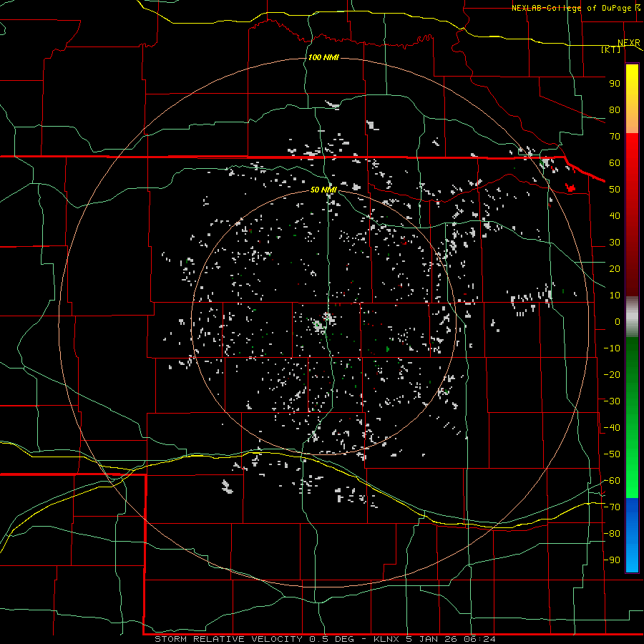Click the "KLNX" station identifier in the caption
This screenshot has height=644, width=644.
[386, 639]
